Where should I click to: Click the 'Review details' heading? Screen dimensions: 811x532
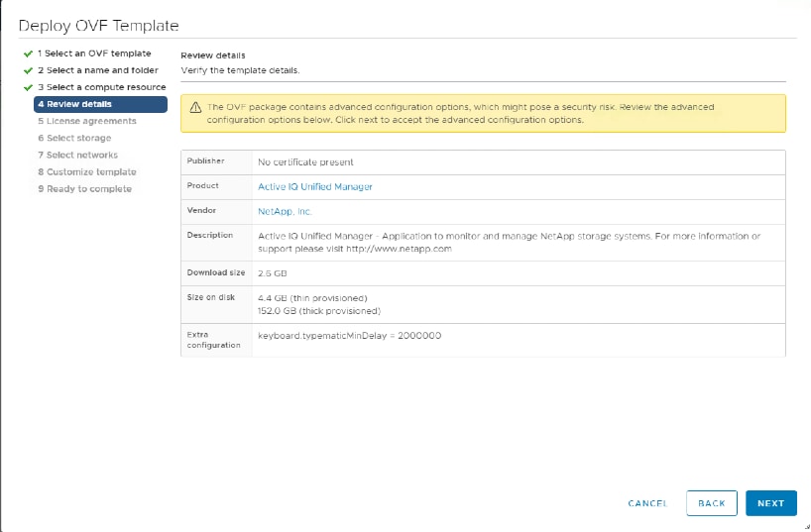point(212,55)
